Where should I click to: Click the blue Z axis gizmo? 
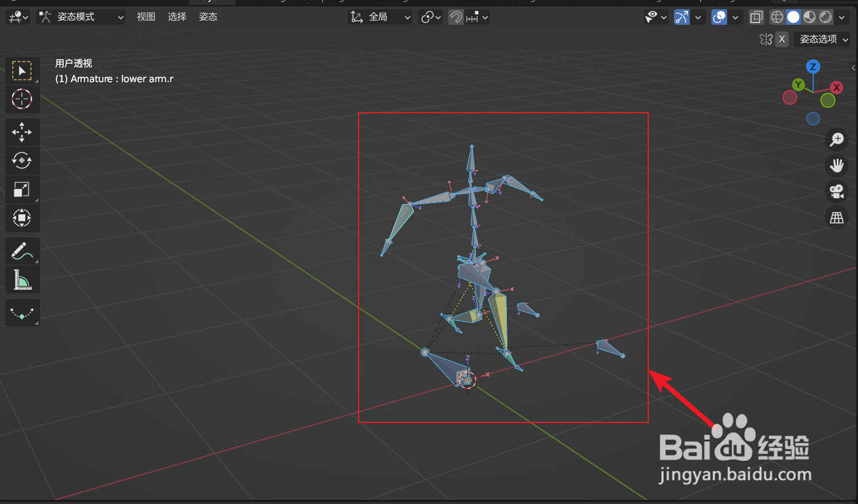(813, 67)
